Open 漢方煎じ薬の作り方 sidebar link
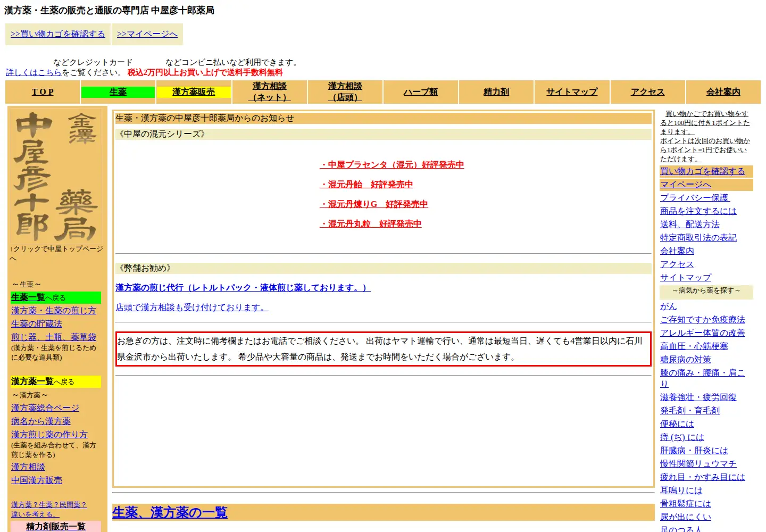This screenshot has height=532, width=766. click(49, 435)
